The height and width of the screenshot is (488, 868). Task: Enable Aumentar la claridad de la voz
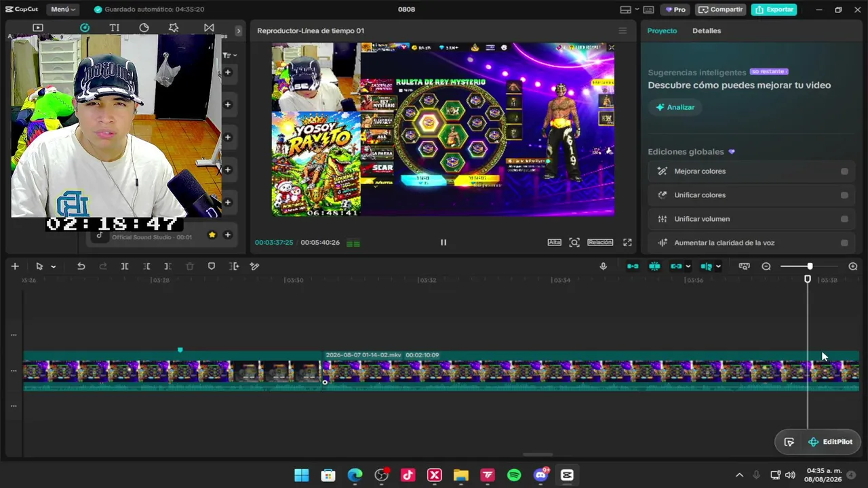pyautogui.click(x=844, y=243)
